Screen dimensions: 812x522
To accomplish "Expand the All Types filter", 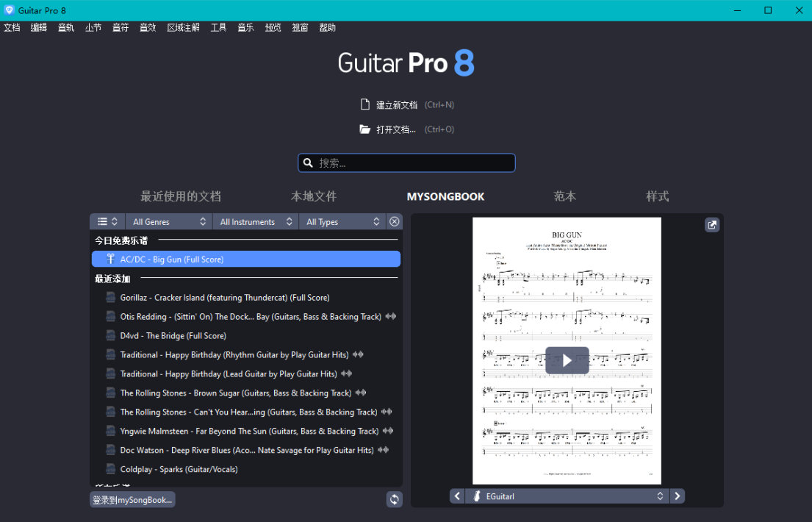I will point(343,222).
